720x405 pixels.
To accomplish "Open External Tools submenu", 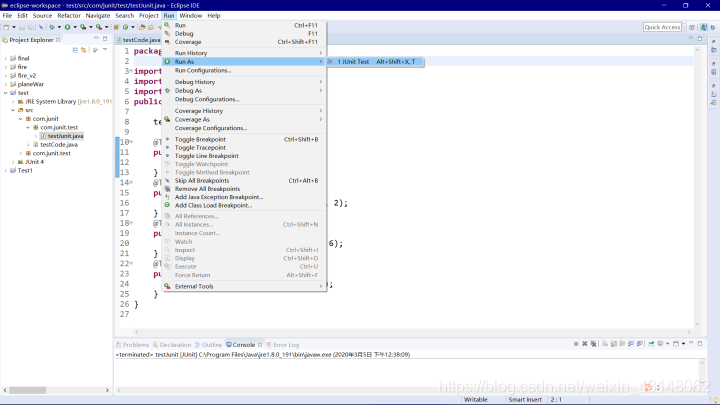I will (x=244, y=286).
